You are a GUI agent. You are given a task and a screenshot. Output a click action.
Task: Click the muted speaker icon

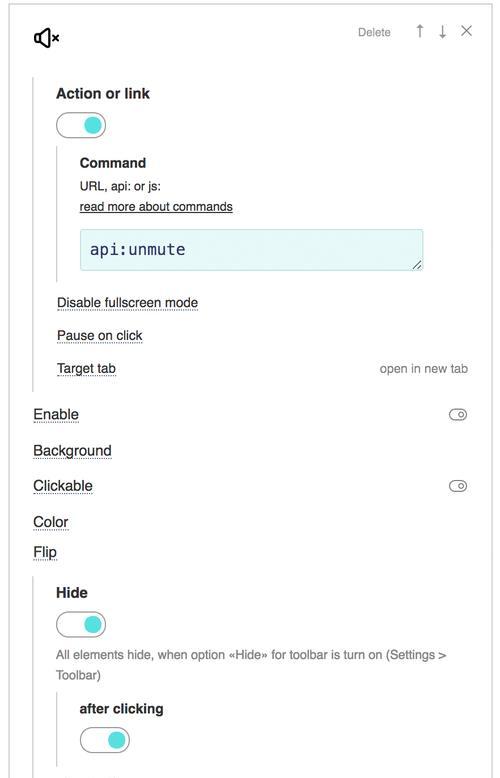coord(47,38)
